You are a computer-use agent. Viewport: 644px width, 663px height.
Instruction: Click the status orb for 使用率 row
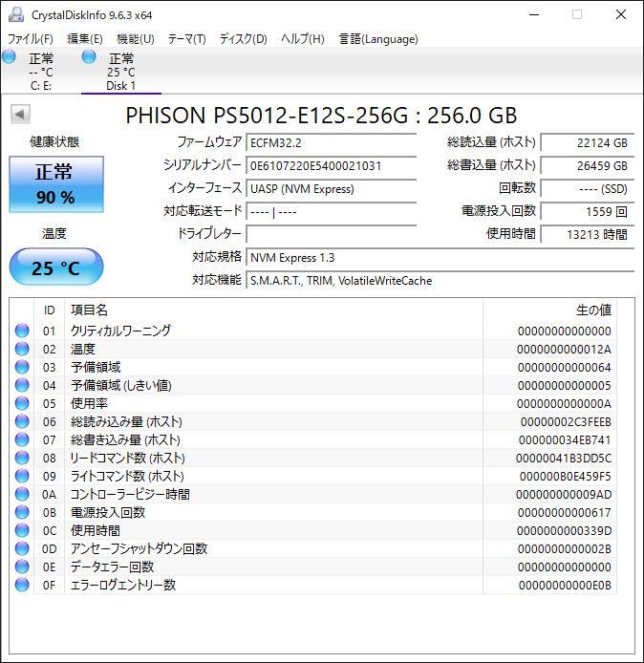(22, 403)
